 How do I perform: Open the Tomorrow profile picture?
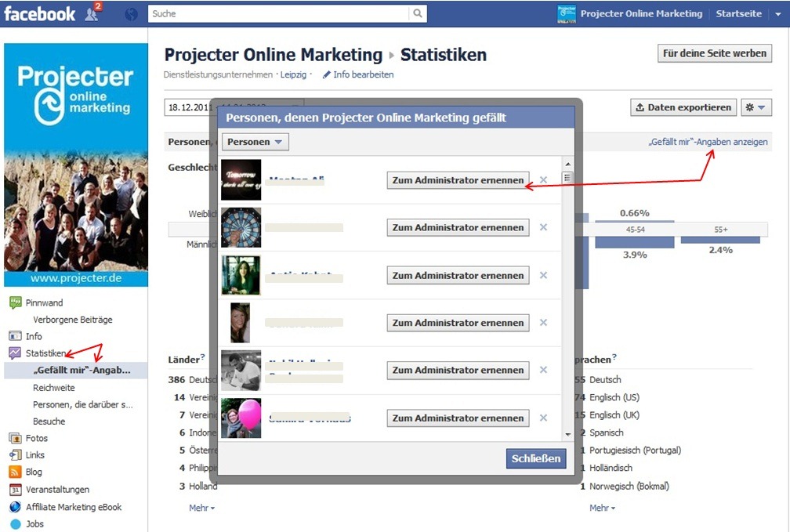tap(241, 180)
